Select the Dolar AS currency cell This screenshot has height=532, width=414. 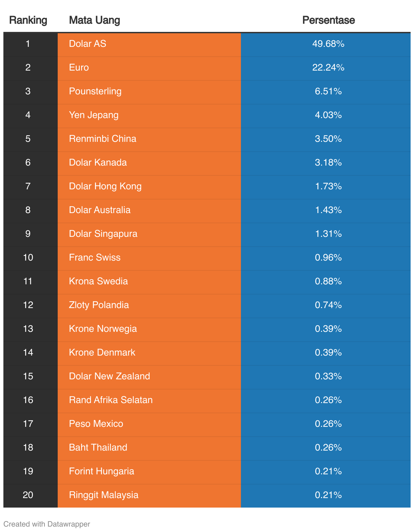pos(88,44)
